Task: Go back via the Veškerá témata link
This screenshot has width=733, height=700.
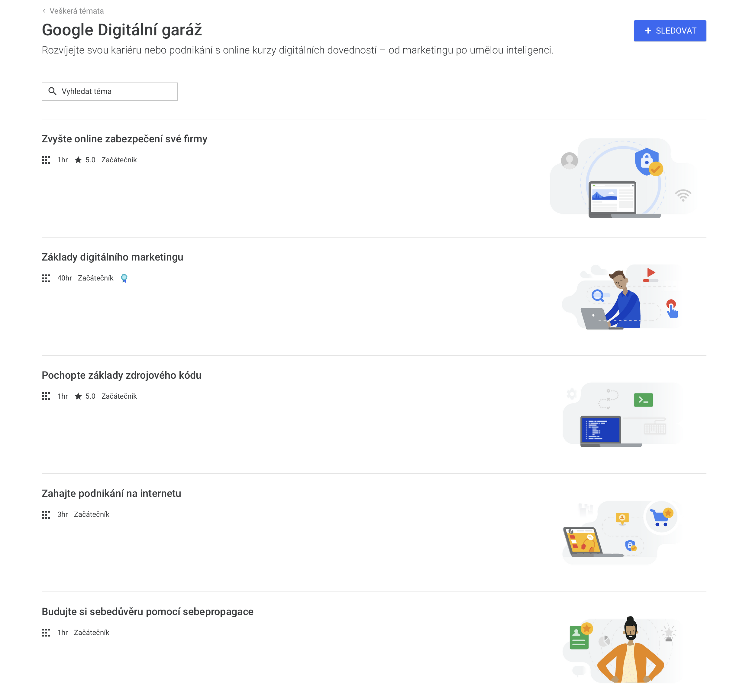Action: pyautogui.click(x=78, y=11)
